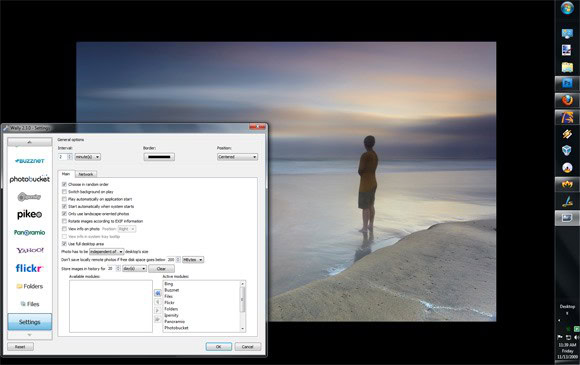Switch to the Network tab

(86, 174)
